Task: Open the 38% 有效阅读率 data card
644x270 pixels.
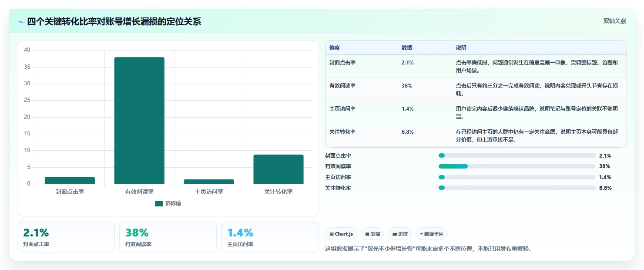Action: (168, 237)
